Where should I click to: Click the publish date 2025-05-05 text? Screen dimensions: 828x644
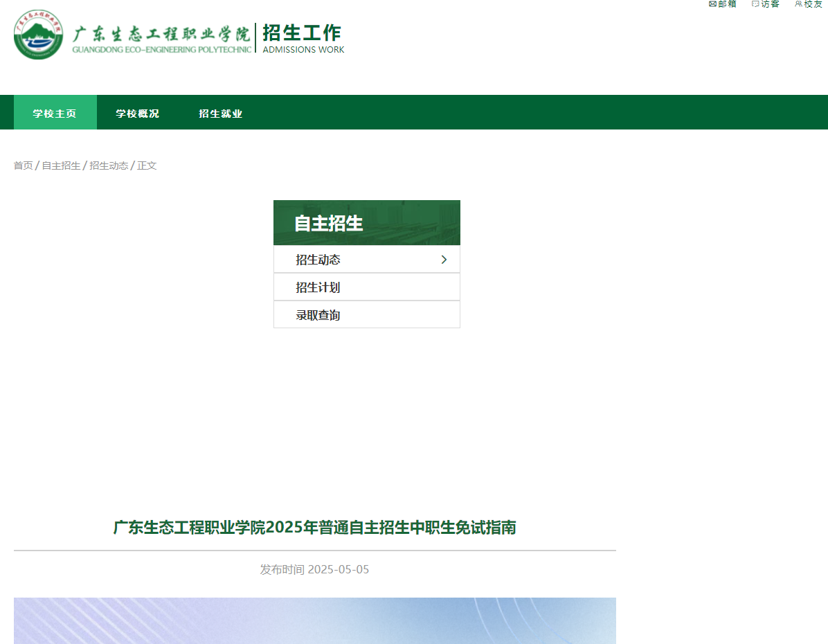(x=315, y=569)
